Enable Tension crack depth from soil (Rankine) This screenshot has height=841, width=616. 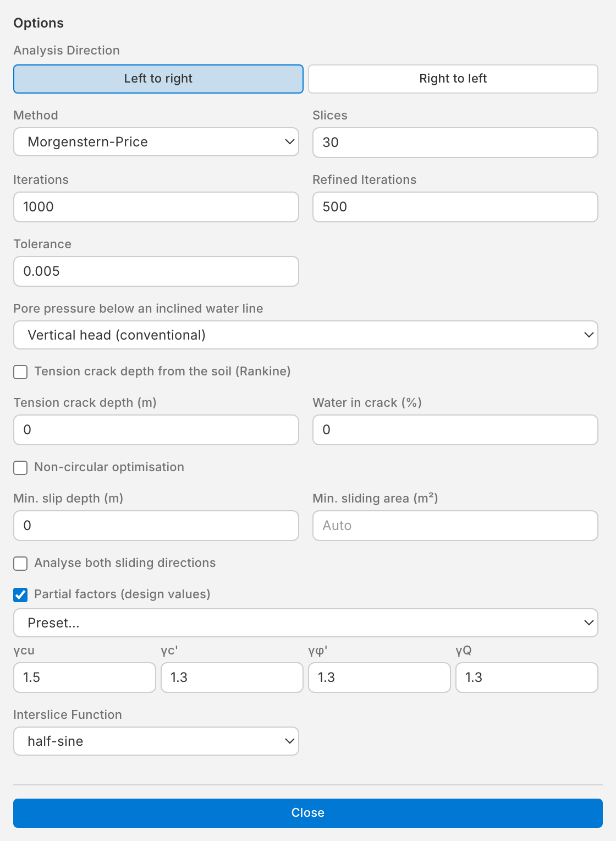(20, 372)
